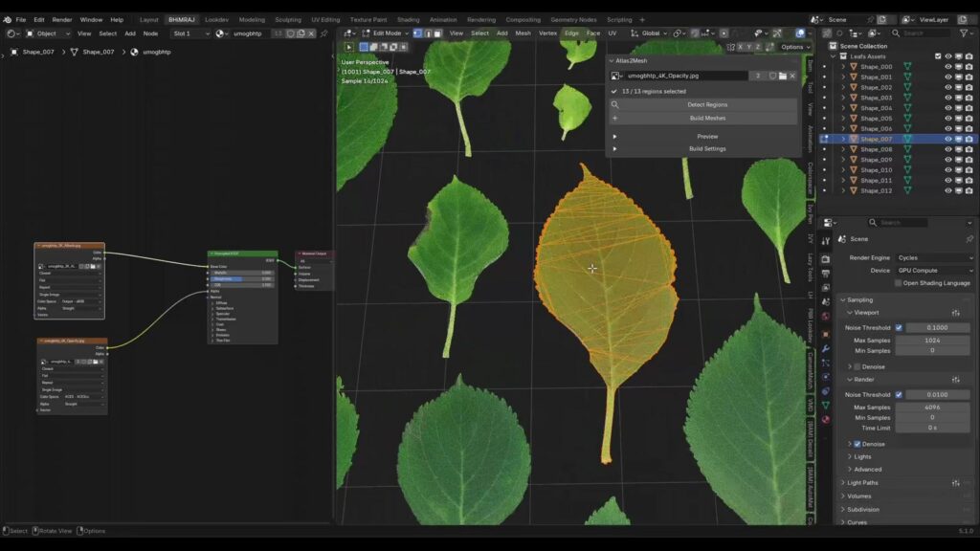
Task: Select face select mode icon
Action: [437, 33]
